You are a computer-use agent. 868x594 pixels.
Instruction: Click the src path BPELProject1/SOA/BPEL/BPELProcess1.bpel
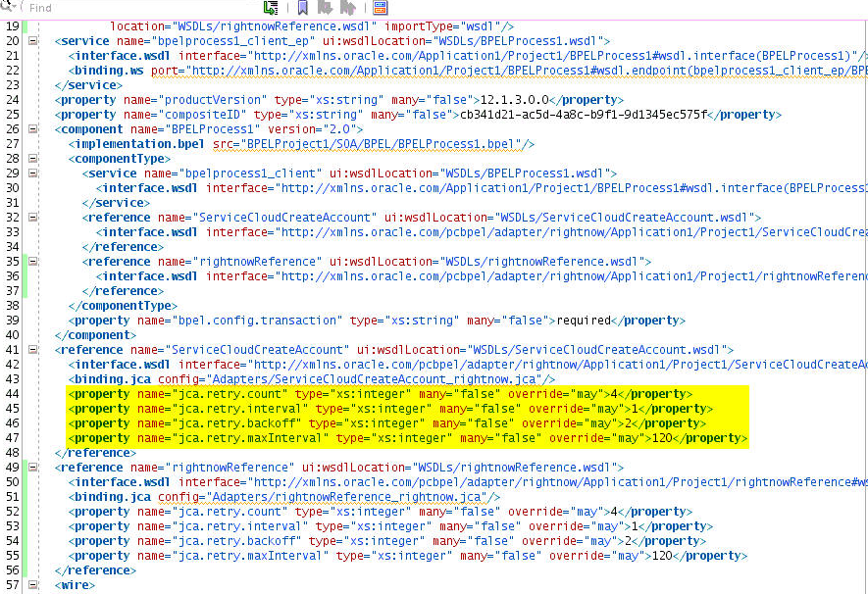tap(381, 144)
